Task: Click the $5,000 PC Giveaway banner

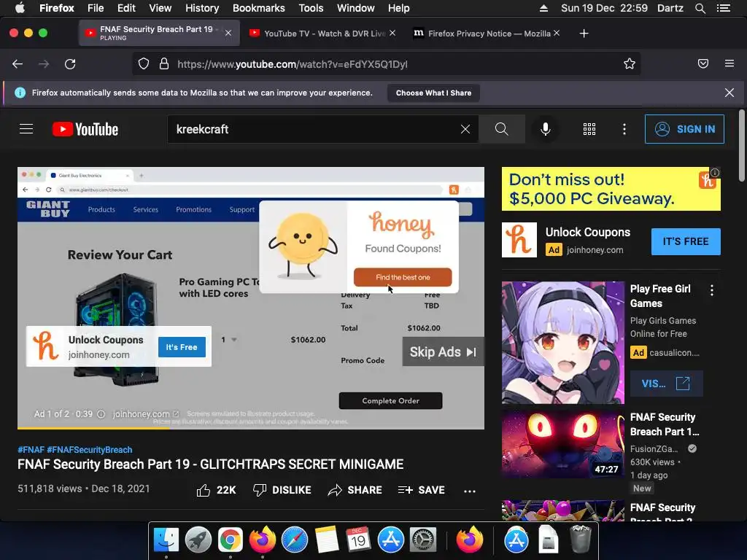Action: pyautogui.click(x=611, y=189)
